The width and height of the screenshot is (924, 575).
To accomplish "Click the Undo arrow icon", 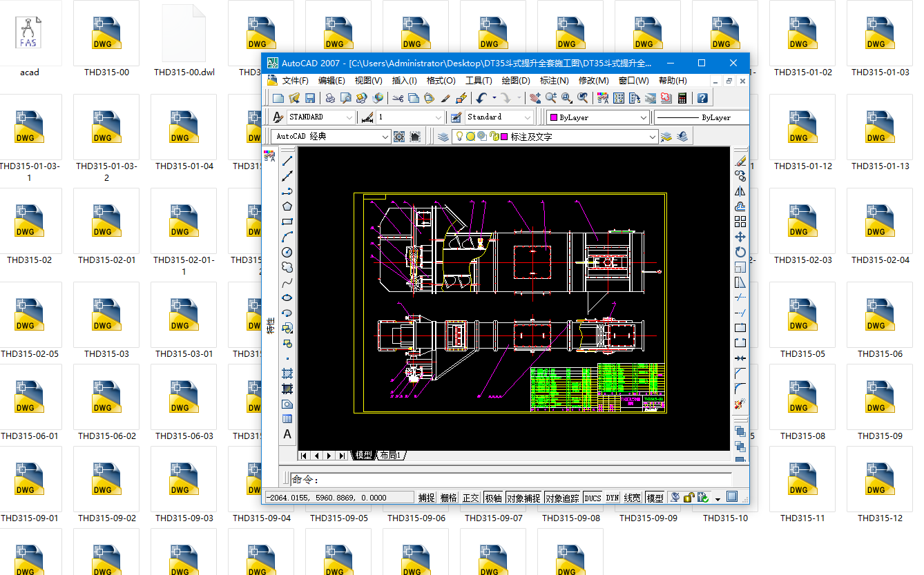I will 481,98.
